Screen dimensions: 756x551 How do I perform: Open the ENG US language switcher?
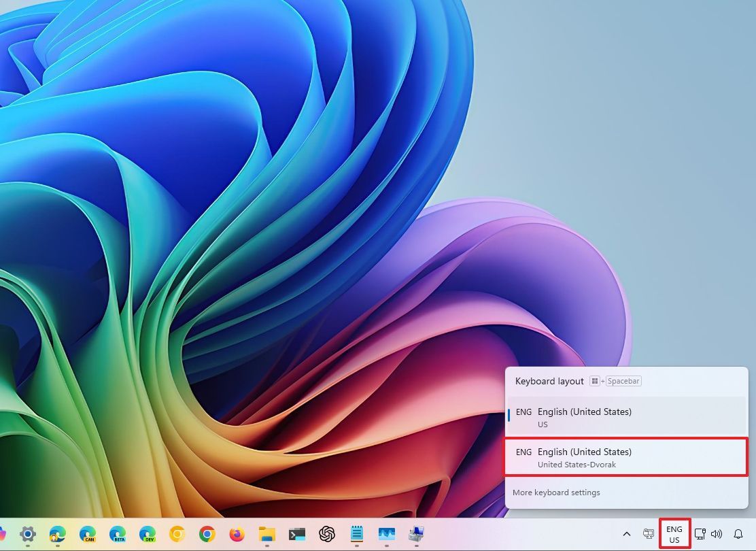coord(674,533)
